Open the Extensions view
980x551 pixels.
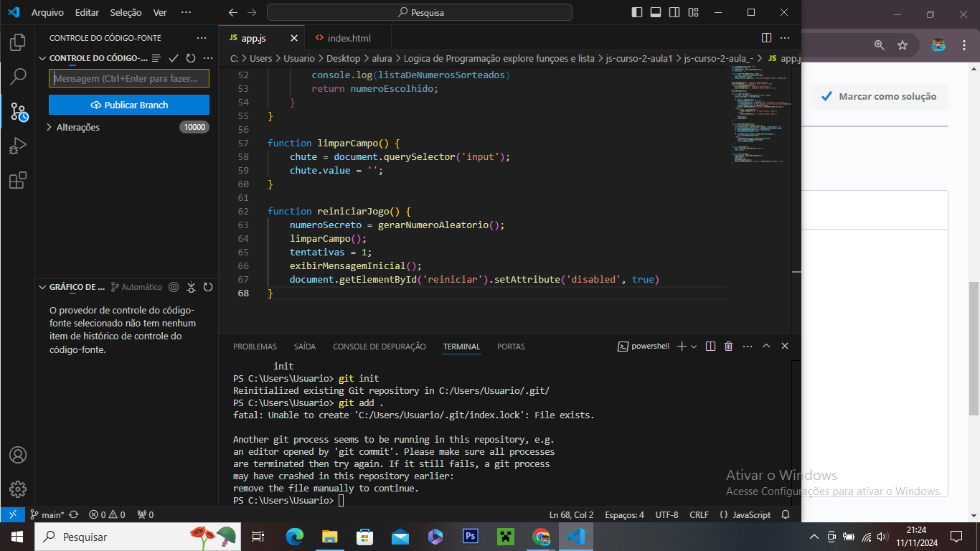click(x=18, y=180)
